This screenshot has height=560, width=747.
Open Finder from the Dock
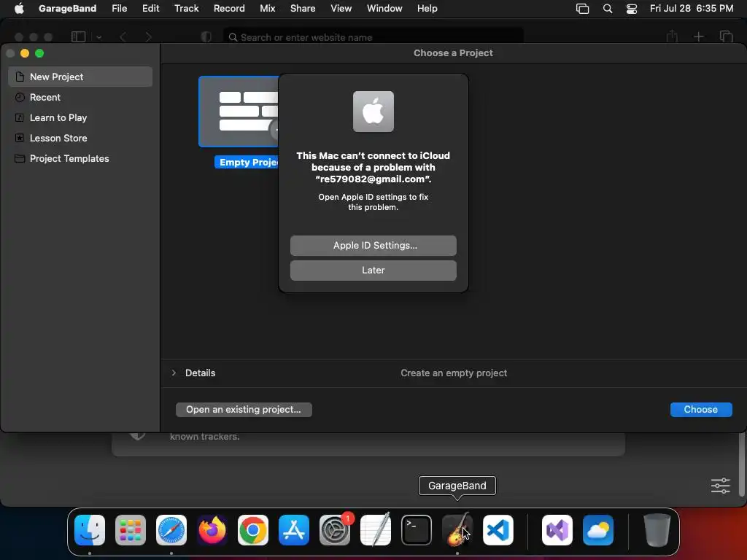pos(90,530)
